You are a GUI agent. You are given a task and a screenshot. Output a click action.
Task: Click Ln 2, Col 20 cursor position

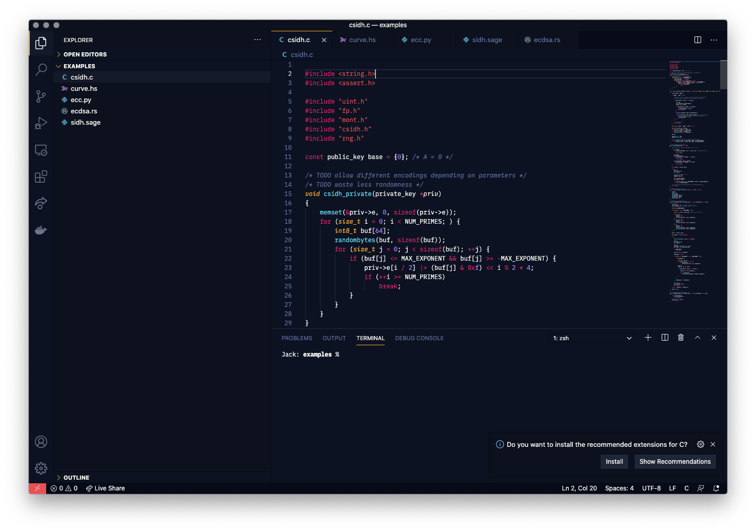[579, 488]
